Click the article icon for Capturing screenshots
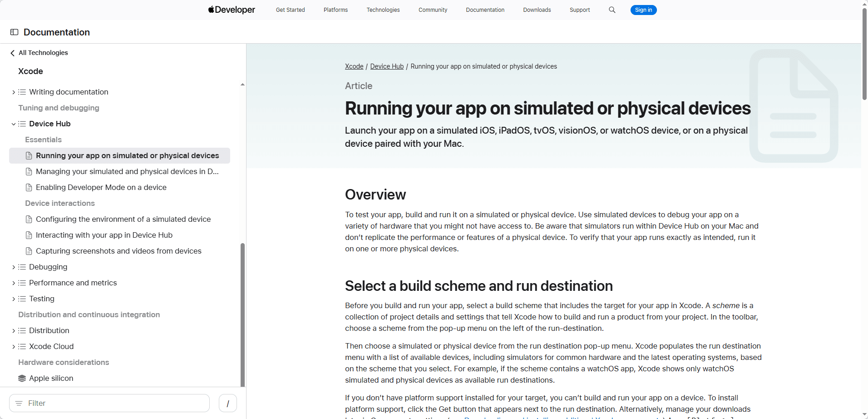The width and height of the screenshot is (868, 419). [29, 251]
